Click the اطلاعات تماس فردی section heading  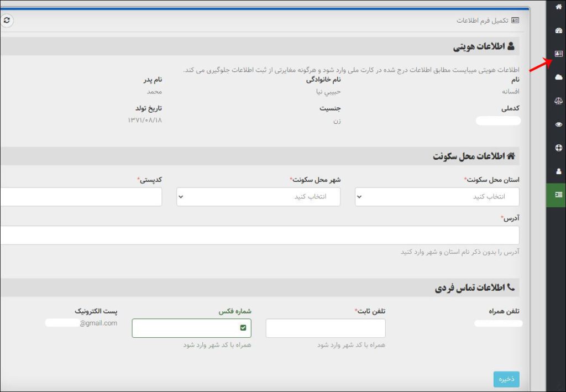(x=470, y=288)
